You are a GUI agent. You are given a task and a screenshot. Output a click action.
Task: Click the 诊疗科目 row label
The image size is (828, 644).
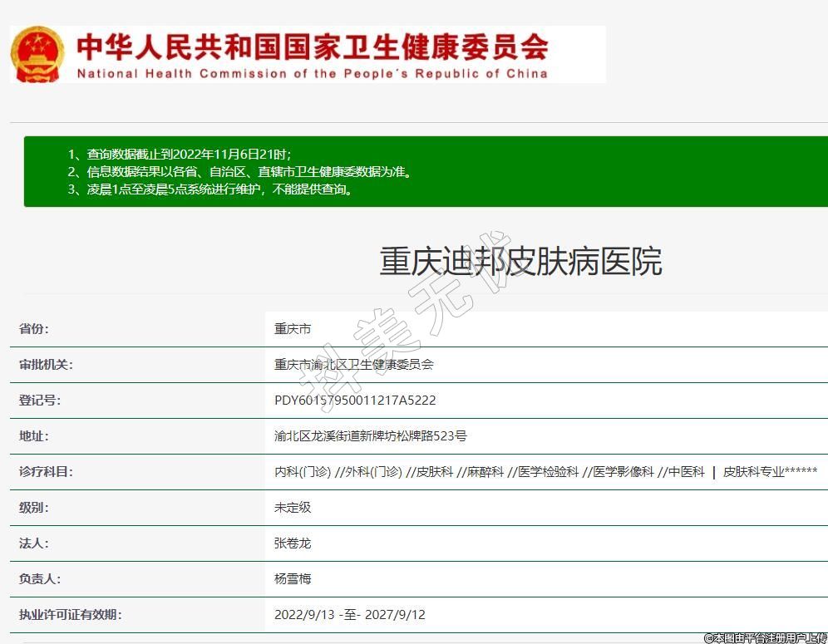[46, 472]
